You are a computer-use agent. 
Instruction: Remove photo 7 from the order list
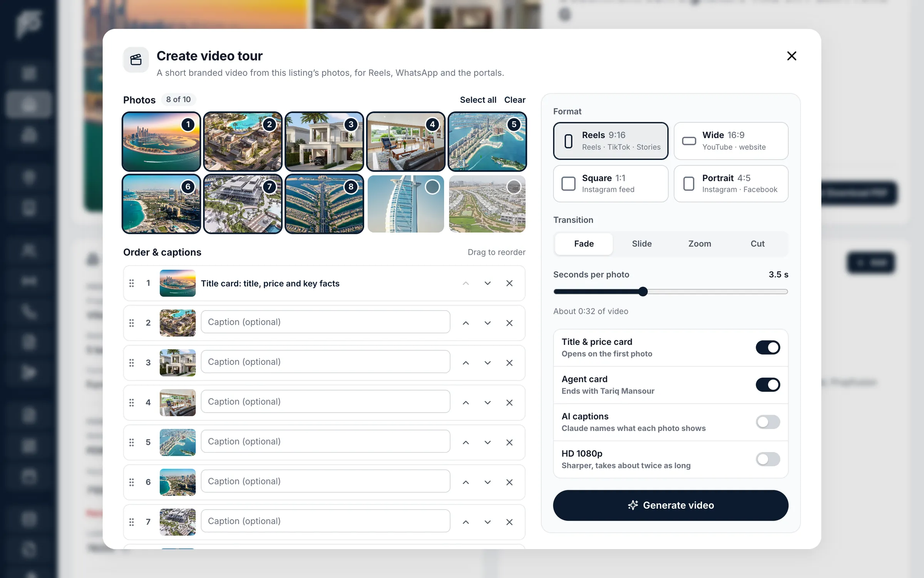click(x=509, y=522)
